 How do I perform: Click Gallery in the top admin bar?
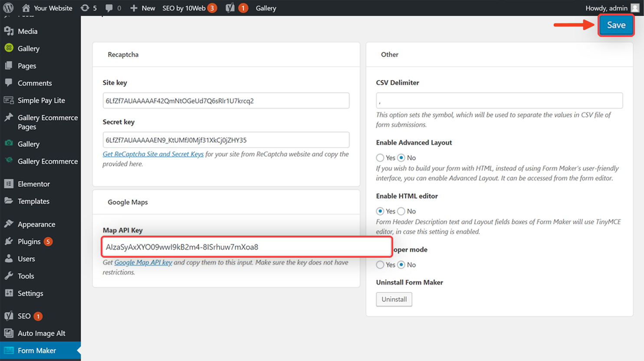[x=266, y=8]
